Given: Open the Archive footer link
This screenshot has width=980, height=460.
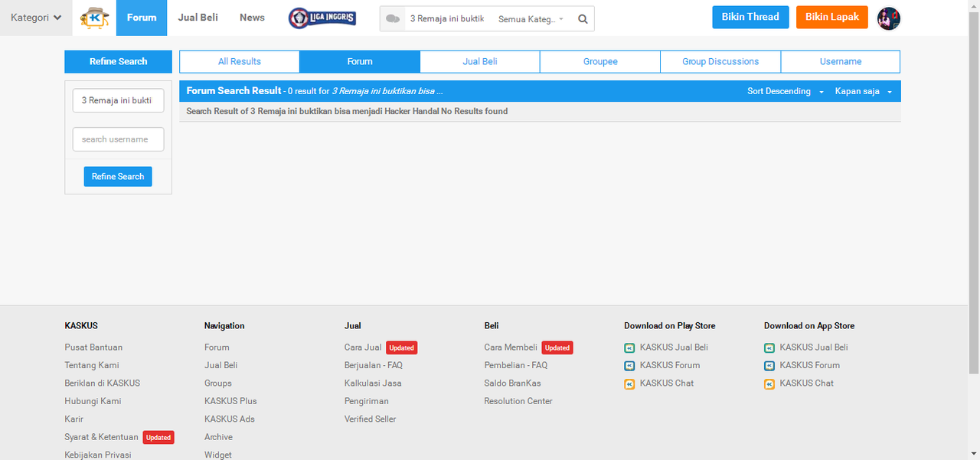Looking at the screenshot, I should click(x=218, y=437).
